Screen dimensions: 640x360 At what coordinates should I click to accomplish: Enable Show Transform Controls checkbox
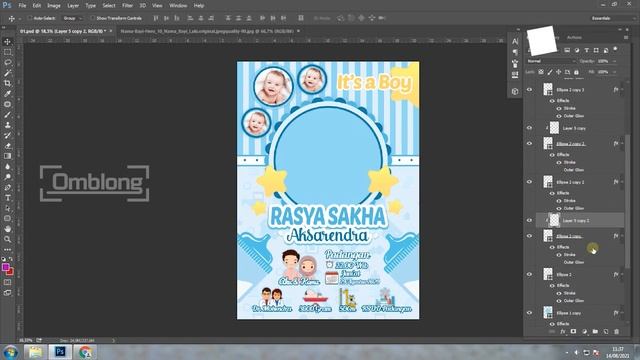pos(93,18)
